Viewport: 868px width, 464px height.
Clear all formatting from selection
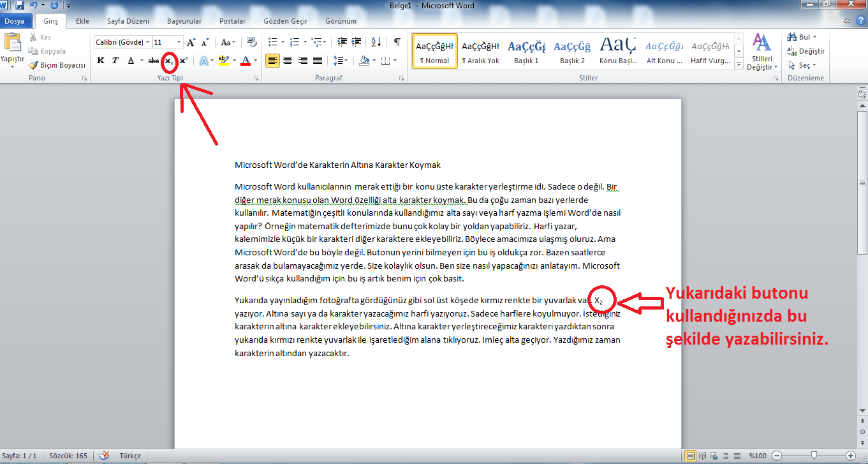(x=251, y=43)
